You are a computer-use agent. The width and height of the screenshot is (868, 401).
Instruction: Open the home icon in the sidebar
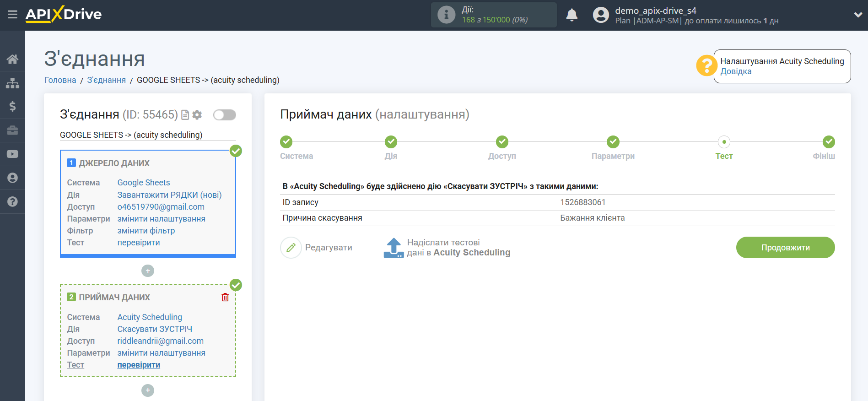pyautogui.click(x=12, y=59)
